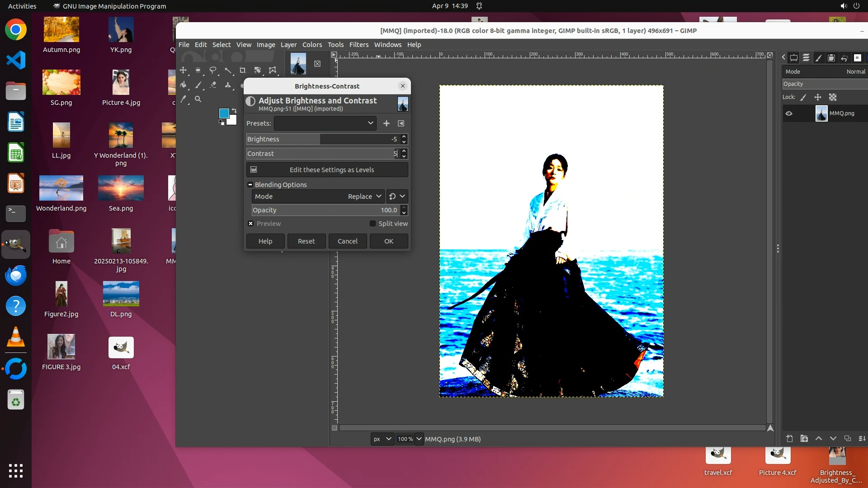Select the Free Select lasso tool

[213, 70]
